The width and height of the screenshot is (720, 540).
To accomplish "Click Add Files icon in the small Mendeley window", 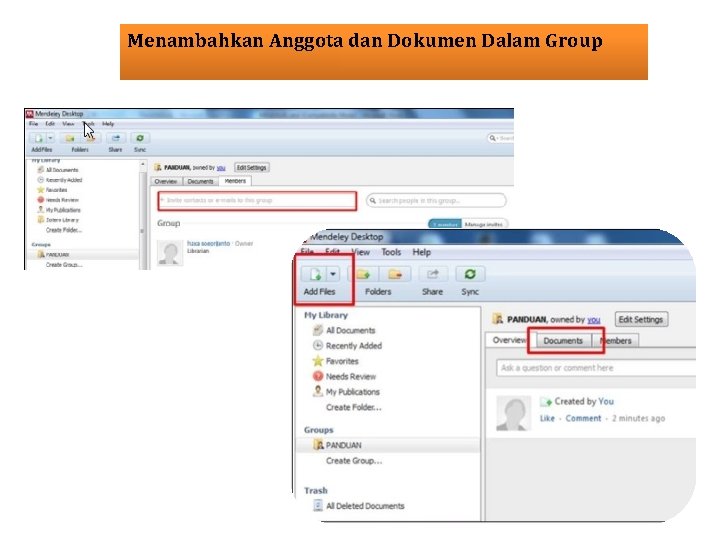I will pyautogui.click(x=39, y=138).
